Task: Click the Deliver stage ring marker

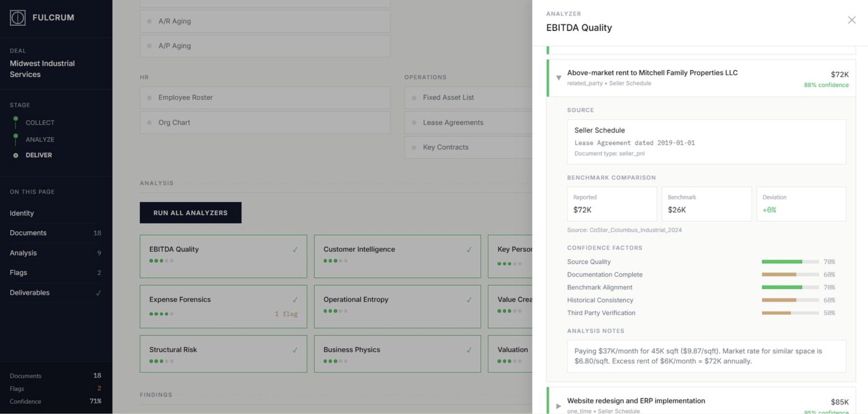Action: [15, 155]
